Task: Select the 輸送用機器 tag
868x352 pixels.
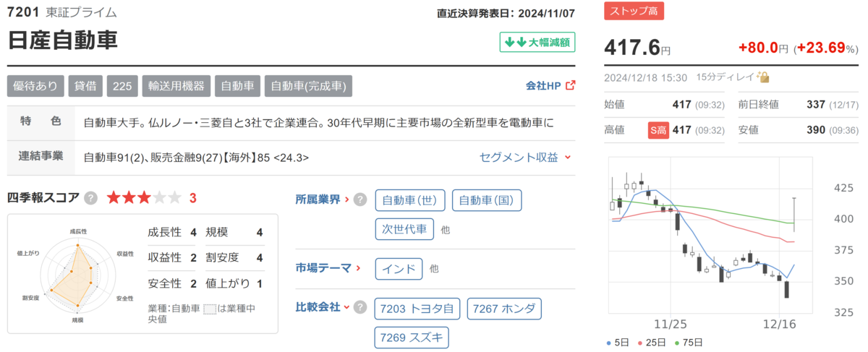Action: point(176,85)
